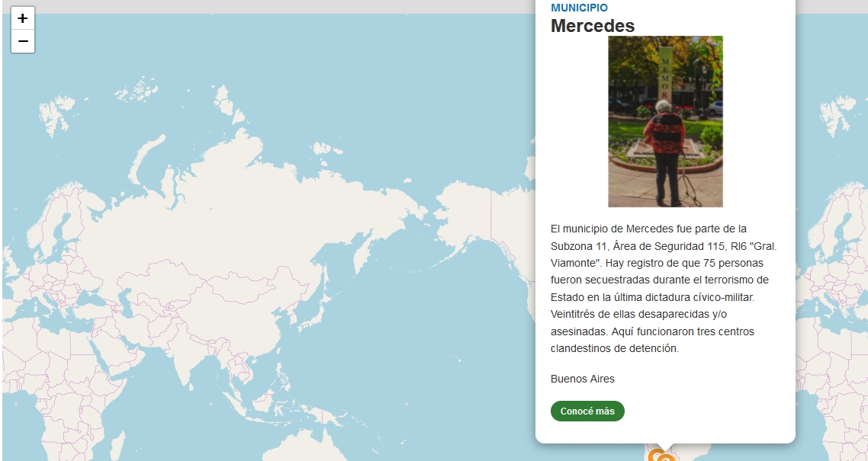Screen dimensions: 868x461
Task: Click the Mercedes popup title
Action: point(593,26)
